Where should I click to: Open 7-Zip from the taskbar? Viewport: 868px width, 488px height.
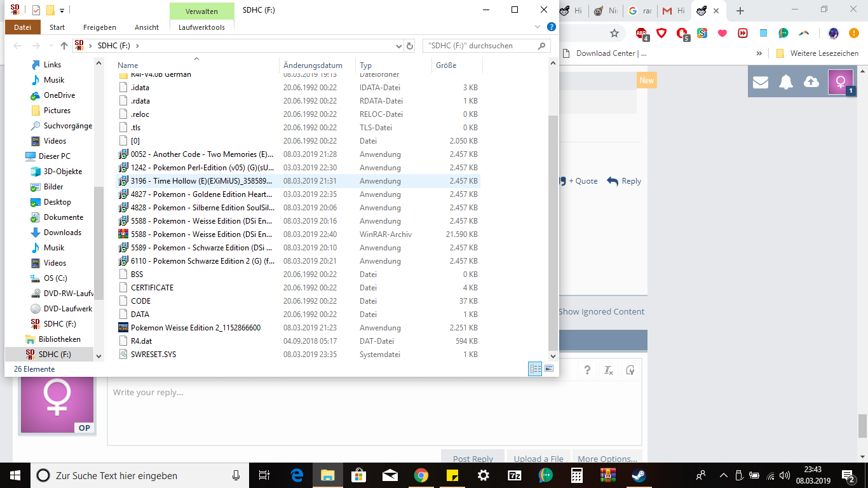click(x=515, y=475)
